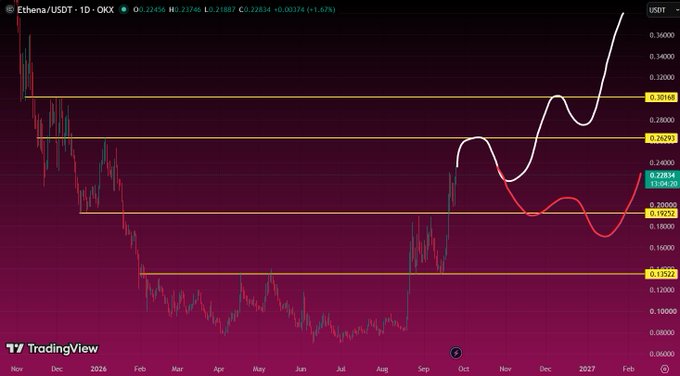The height and width of the screenshot is (376, 680).
Task: Click the 0.26293 price level label
Action: [661, 138]
